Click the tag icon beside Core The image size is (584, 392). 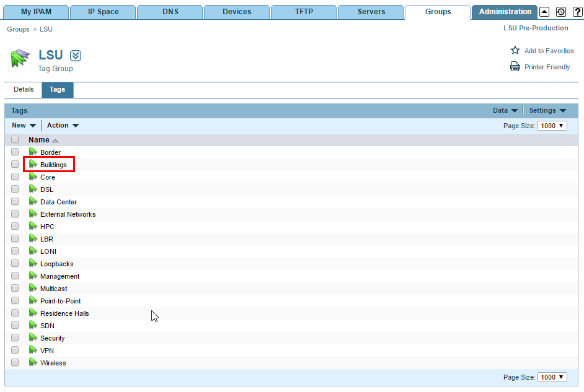tap(33, 176)
